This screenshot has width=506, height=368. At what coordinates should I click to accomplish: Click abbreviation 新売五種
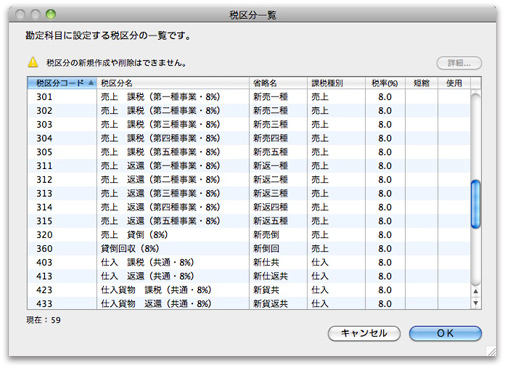tap(270, 152)
